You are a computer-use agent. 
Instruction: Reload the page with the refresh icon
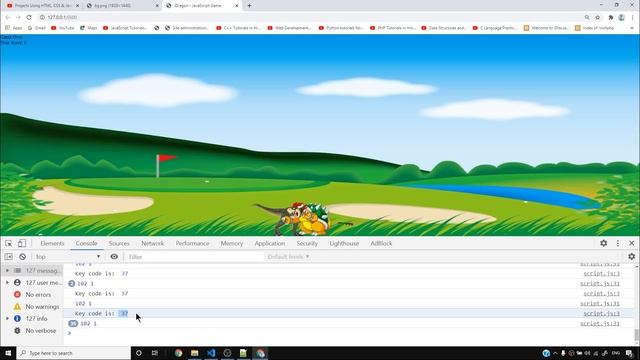tap(29, 17)
